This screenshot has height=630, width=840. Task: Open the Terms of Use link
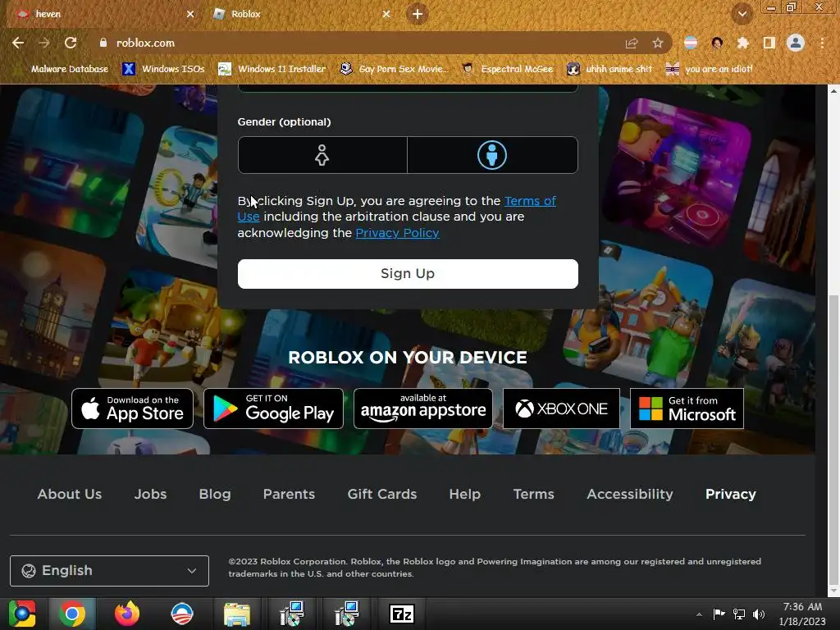click(531, 201)
